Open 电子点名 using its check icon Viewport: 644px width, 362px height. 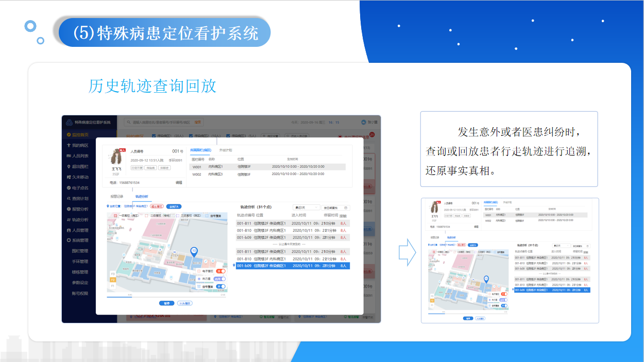tap(69, 188)
